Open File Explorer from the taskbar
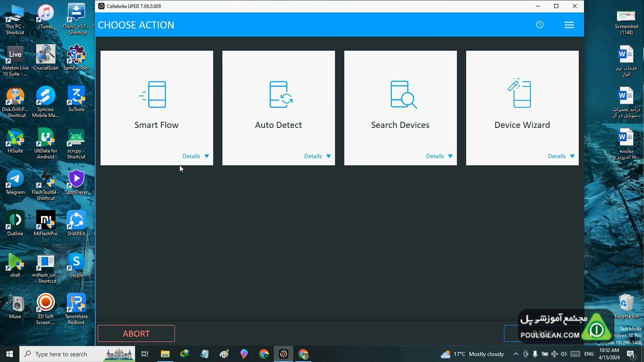 (165, 354)
